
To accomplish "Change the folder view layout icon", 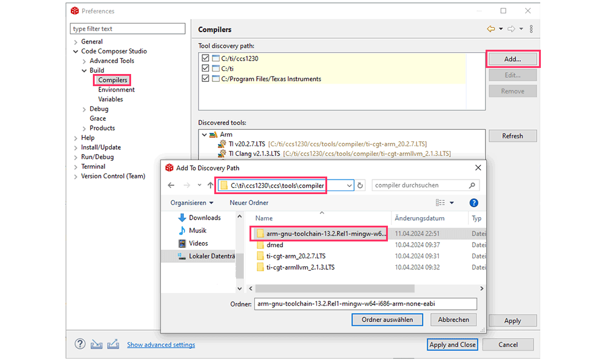I will tap(440, 203).
